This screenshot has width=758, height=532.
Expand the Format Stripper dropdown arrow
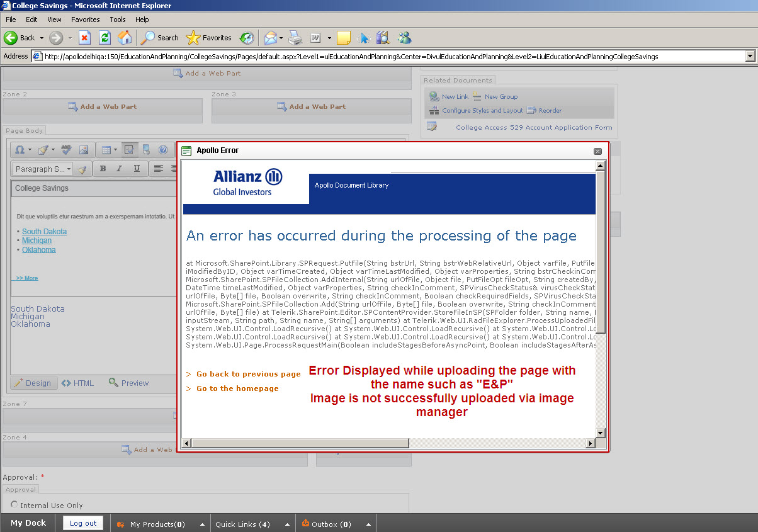pos(53,150)
